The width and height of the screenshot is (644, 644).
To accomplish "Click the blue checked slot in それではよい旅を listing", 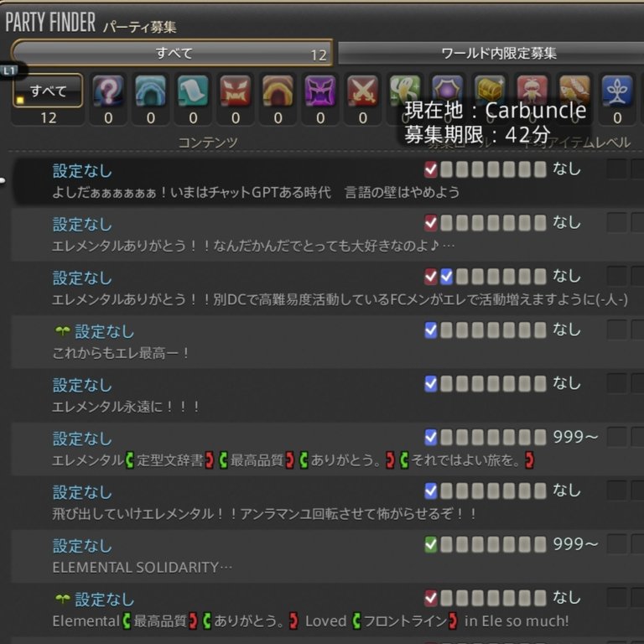I will click(430, 437).
